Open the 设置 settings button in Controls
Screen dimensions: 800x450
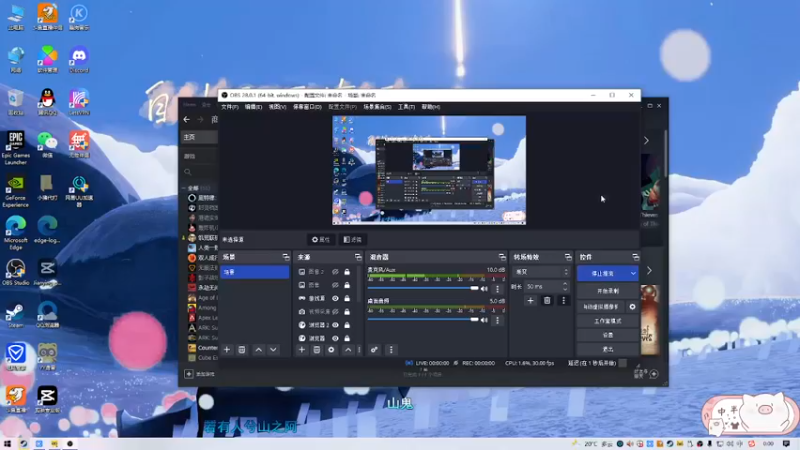coord(608,335)
